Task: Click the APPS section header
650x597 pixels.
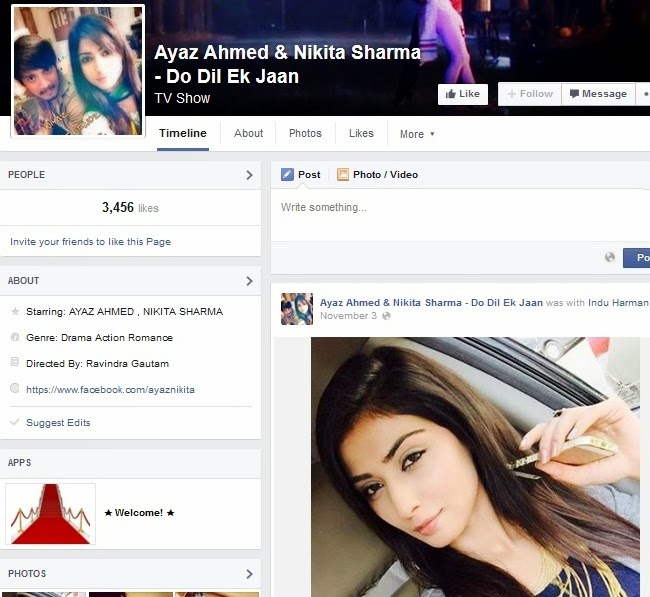Action: coord(130,463)
